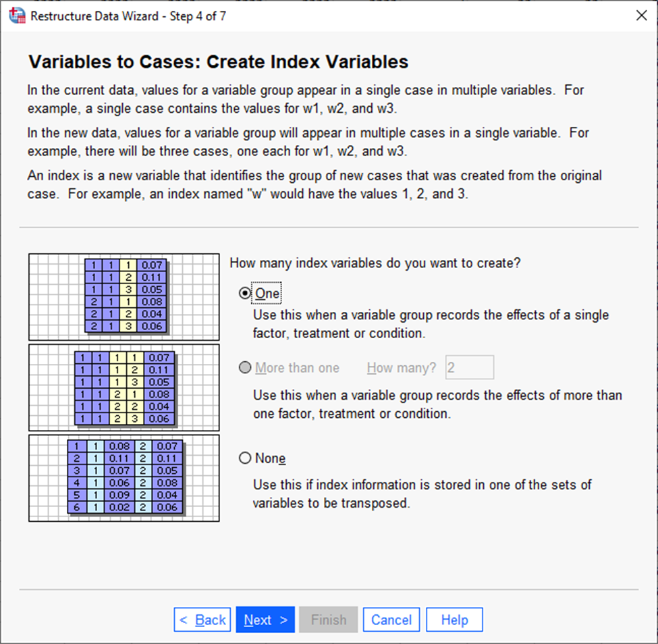Click the Restructure Data Wizard title bar icon
Screen dimensions: 658x644
click(17, 16)
